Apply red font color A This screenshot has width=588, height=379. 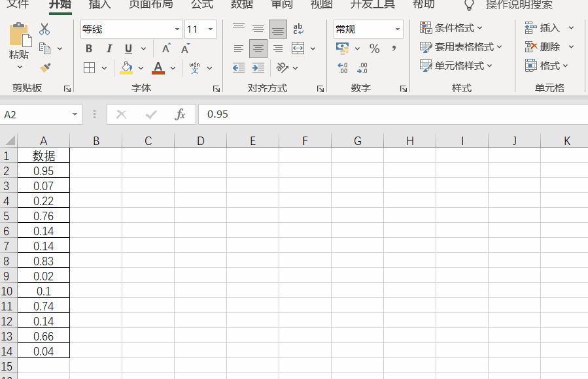coord(158,68)
